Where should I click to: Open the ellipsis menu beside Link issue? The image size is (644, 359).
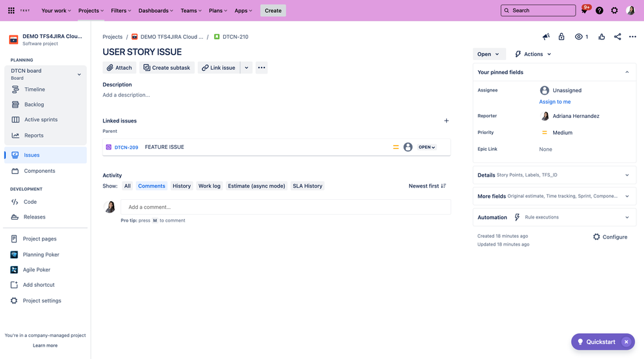click(x=262, y=68)
